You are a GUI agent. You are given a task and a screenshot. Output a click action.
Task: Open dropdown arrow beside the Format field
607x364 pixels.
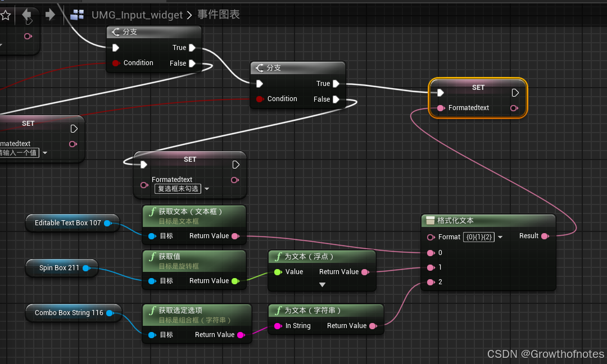pos(500,237)
